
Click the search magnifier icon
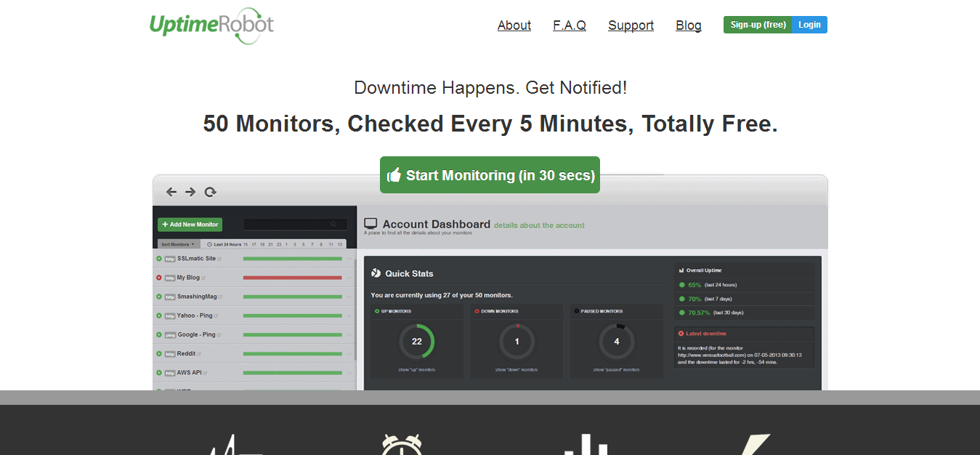click(x=333, y=225)
